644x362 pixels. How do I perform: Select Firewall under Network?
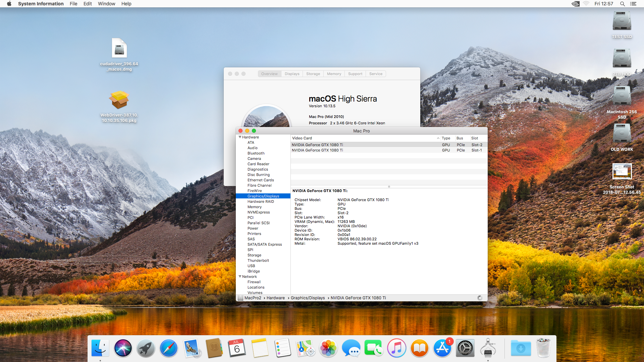[x=254, y=282]
